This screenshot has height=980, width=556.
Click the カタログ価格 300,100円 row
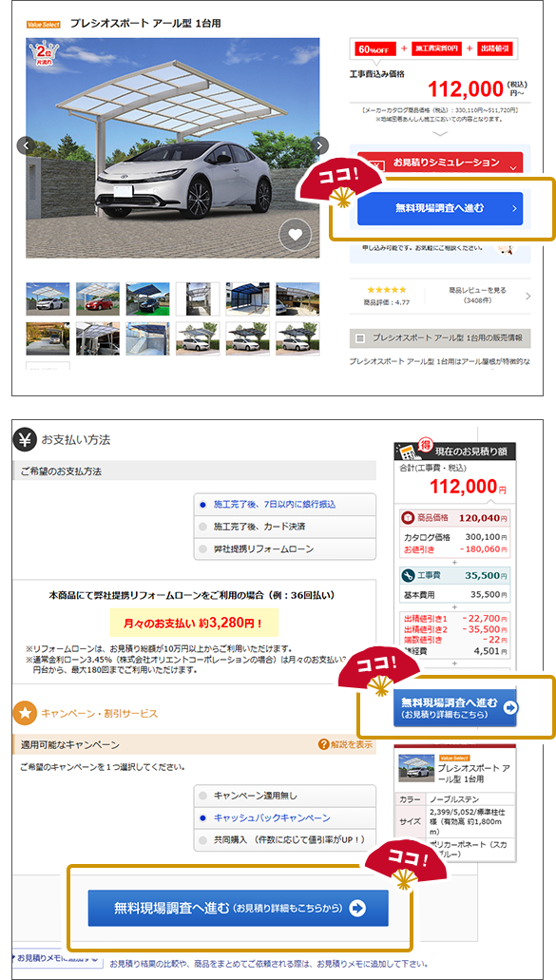tap(455, 537)
